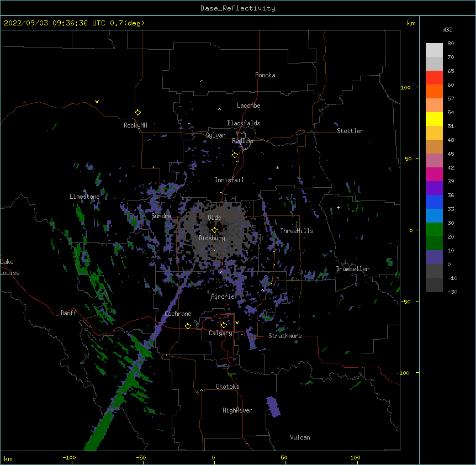Click the Stettler city label
This screenshot has width=476, height=465.
click(x=350, y=131)
